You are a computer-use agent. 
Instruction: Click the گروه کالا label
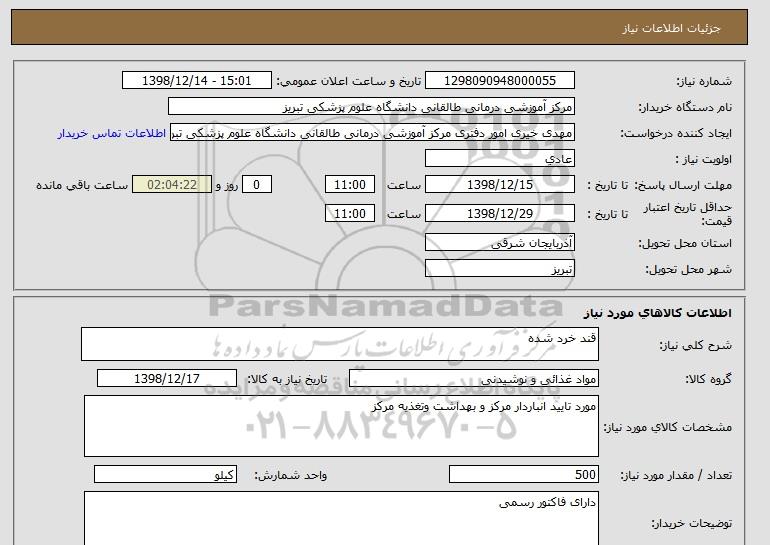click(x=709, y=379)
